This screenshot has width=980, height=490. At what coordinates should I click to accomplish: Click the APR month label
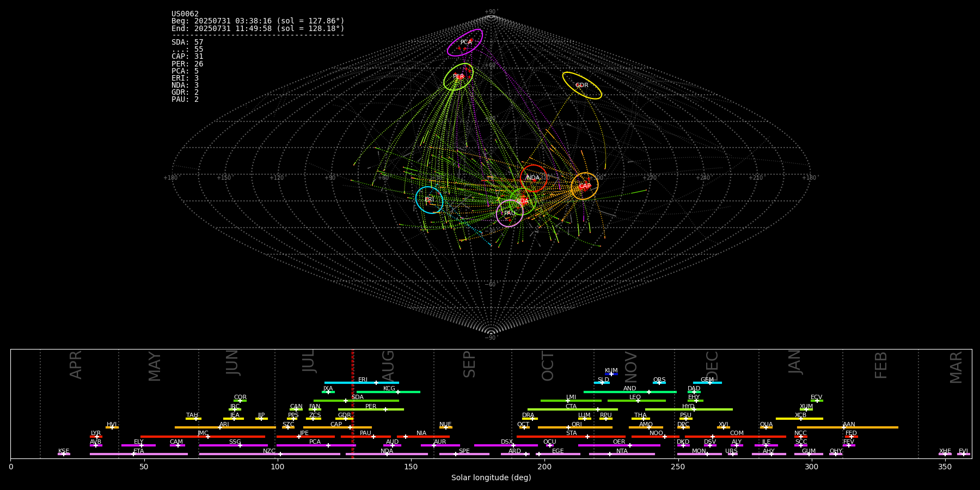pyautogui.click(x=76, y=365)
